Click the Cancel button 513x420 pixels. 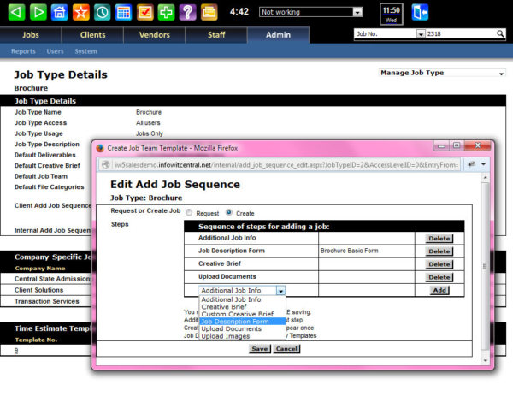(x=286, y=349)
